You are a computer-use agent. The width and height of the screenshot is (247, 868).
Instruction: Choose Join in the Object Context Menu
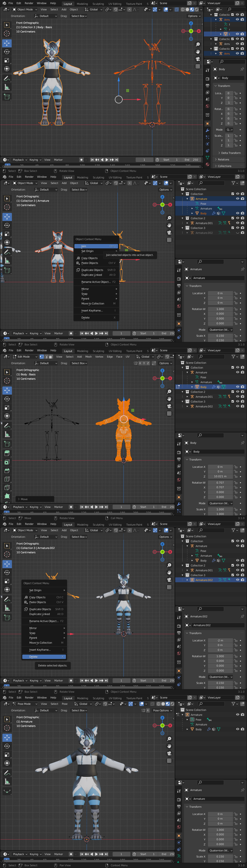[x=96, y=246]
